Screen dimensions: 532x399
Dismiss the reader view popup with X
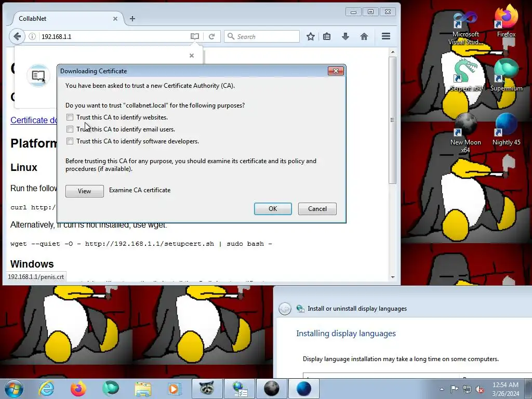(x=192, y=55)
